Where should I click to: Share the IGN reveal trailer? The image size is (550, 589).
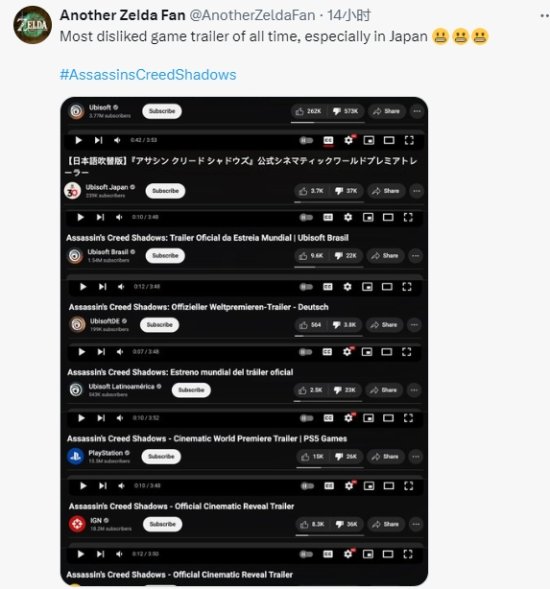coord(386,524)
